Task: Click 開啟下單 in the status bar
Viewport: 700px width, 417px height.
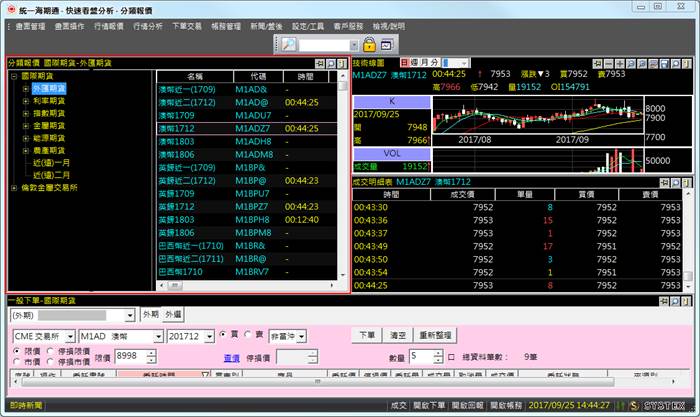Action: [x=429, y=405]
